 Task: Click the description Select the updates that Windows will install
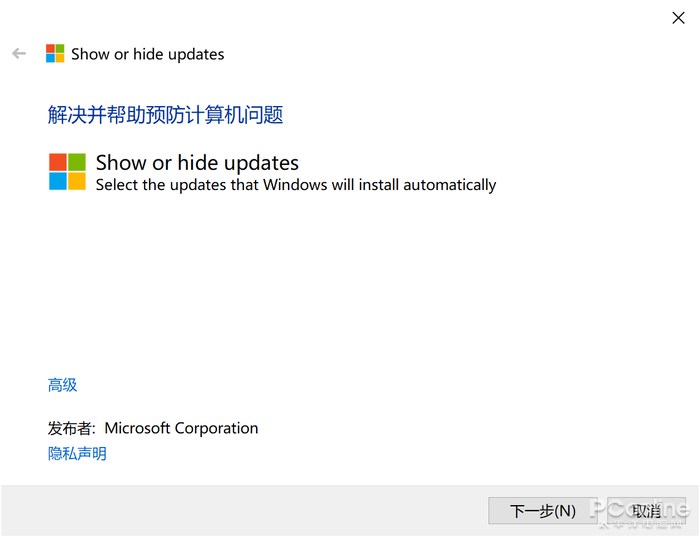click(x=296, y=185)
